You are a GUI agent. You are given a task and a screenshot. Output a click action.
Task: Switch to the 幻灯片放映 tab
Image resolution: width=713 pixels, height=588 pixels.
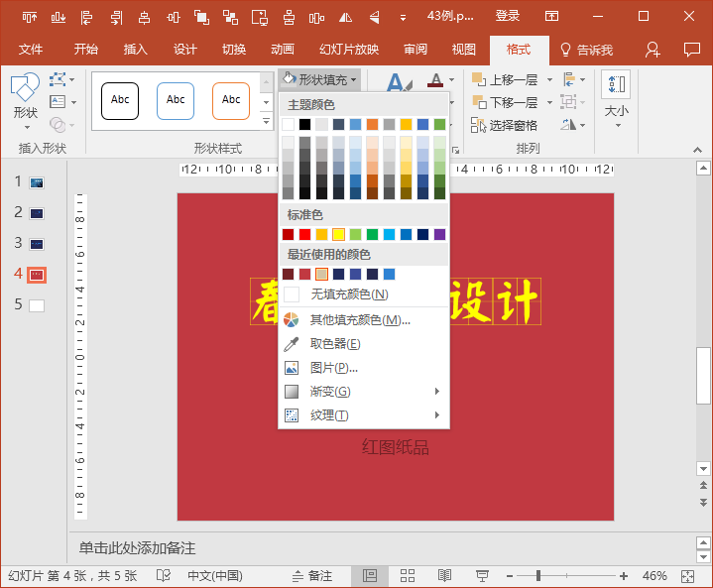click(349, 50)
